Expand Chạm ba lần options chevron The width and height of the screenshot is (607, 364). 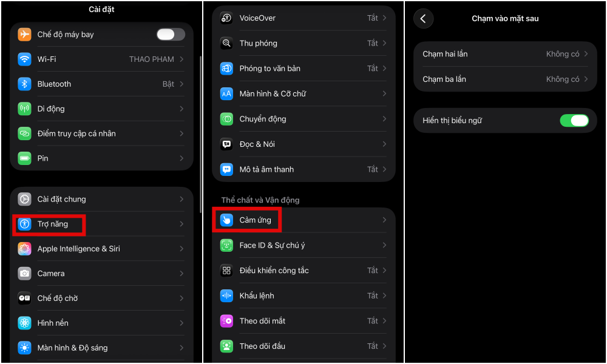586,79
